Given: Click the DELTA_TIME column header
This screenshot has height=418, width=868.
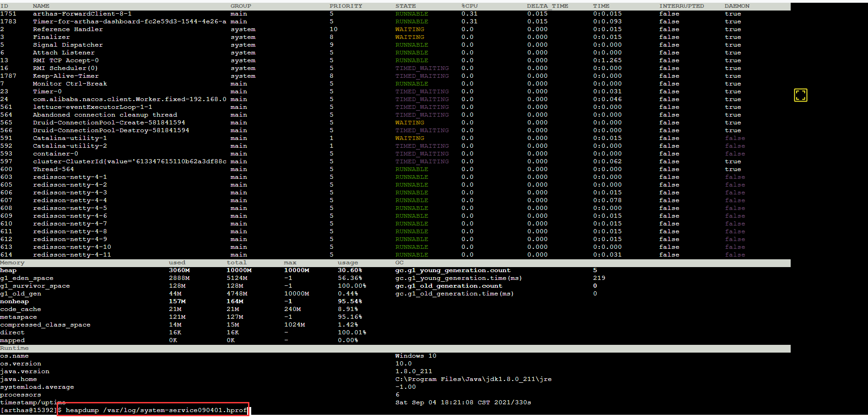Looking at the screenshot, I should point(548,6).
